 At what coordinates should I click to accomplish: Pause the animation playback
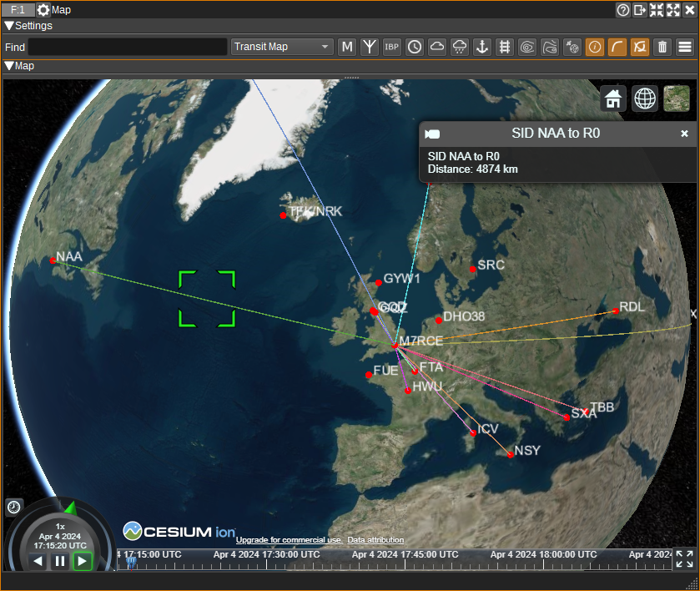pyautogui.click(x=59, y=561)
